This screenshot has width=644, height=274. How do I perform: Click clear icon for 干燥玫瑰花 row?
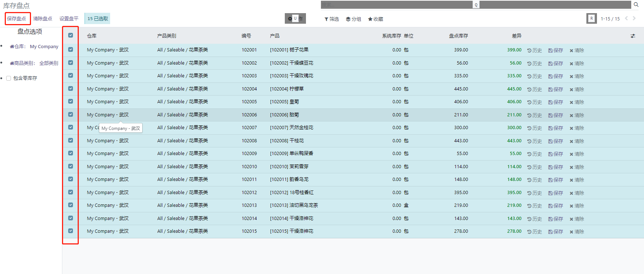click(x=577, y=76)
